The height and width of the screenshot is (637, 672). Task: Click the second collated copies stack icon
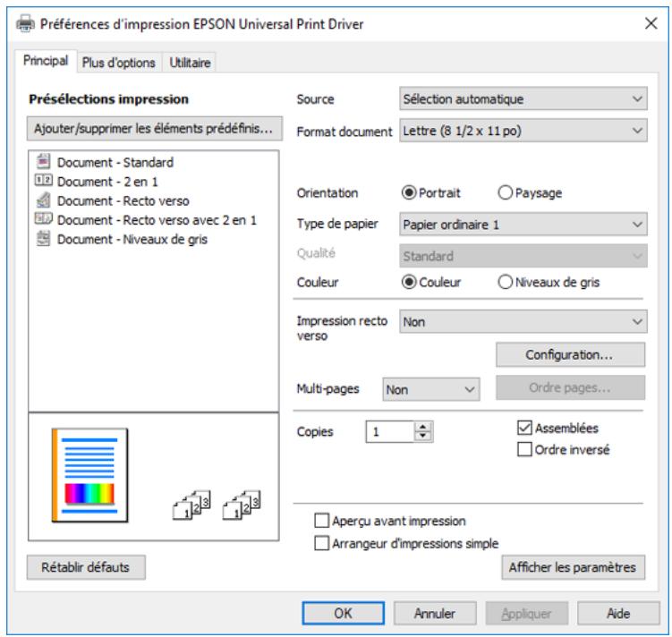pos(242,505)
